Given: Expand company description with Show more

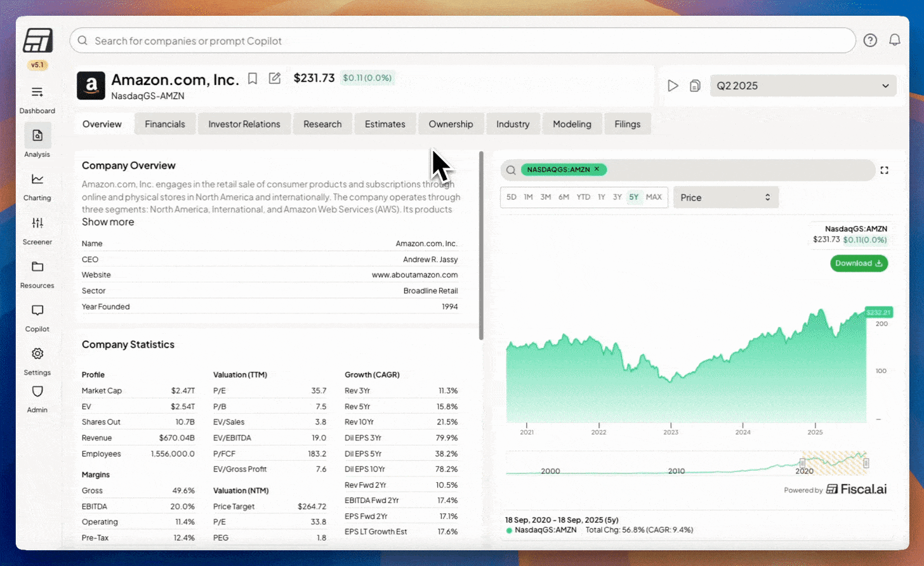Looking at the screenshot, I should 108,222.
